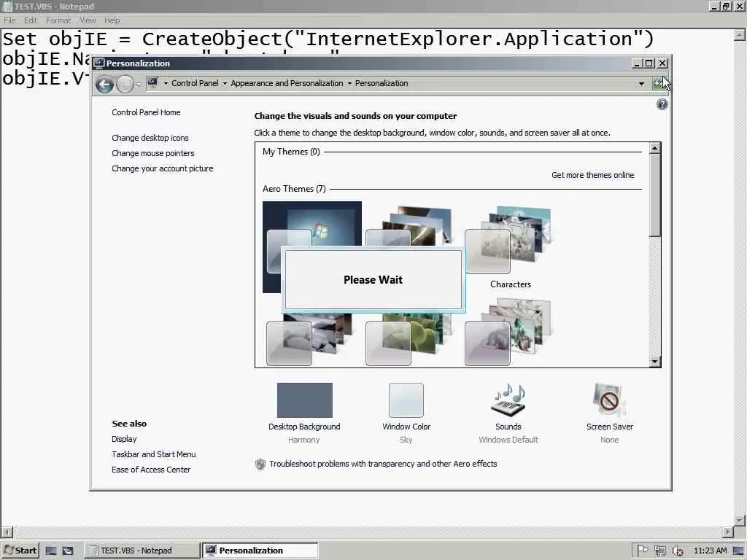Click the Screen Saver label
The width and height of the screenshot is (747, 560).
click(610, 427)
